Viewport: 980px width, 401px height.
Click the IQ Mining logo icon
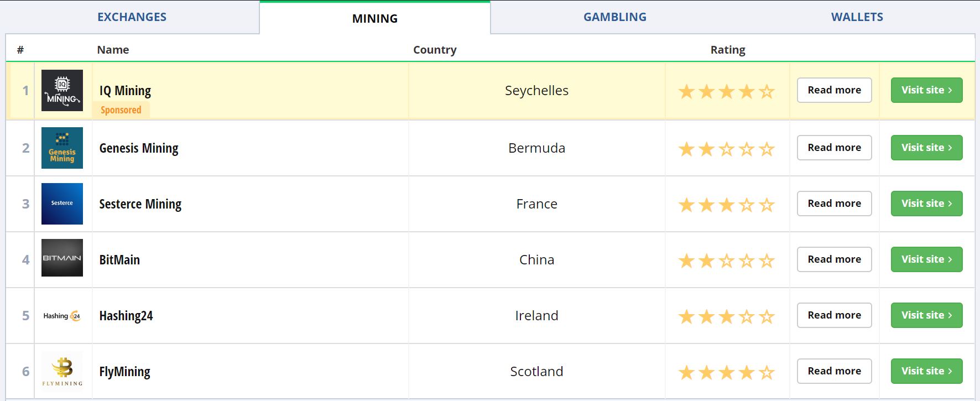(62, 91)
